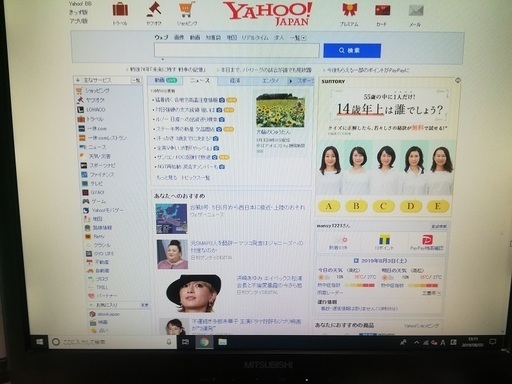Open Yahoo Auctions gavel icon
The width and height of the screenshot is (512, 384).
coord(154,9)
